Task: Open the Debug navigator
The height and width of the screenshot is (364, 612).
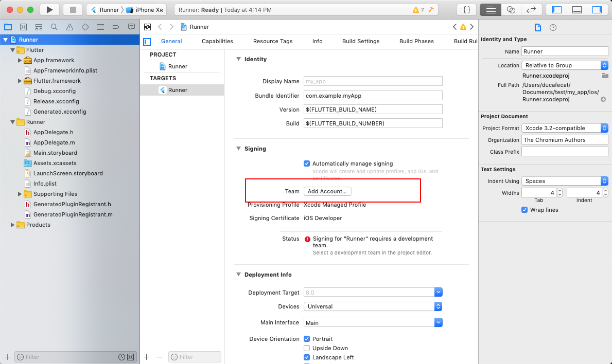Action: pyautogui.click(x=100, y=27)
